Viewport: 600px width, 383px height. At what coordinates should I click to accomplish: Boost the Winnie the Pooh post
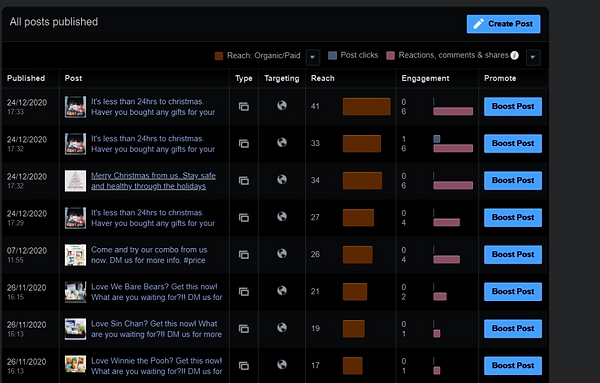point(513,366)
